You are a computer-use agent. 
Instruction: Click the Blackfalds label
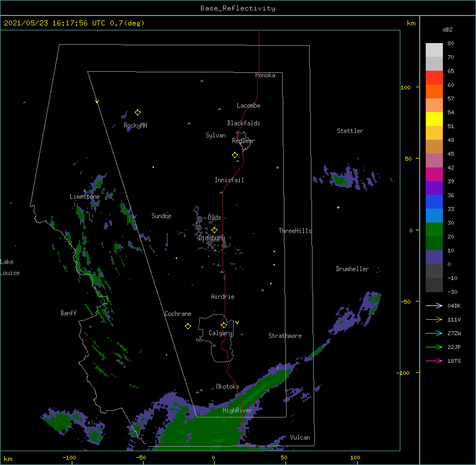[x=244, y=123]
